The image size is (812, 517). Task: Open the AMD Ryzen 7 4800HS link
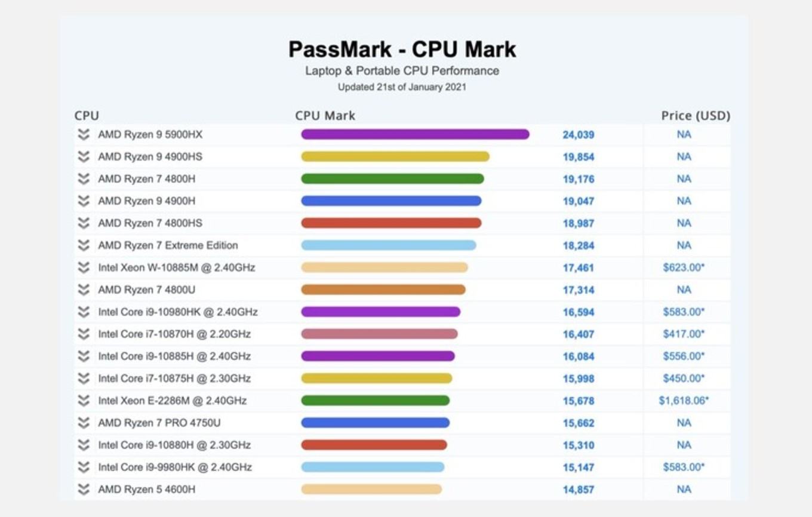[150, 223]
